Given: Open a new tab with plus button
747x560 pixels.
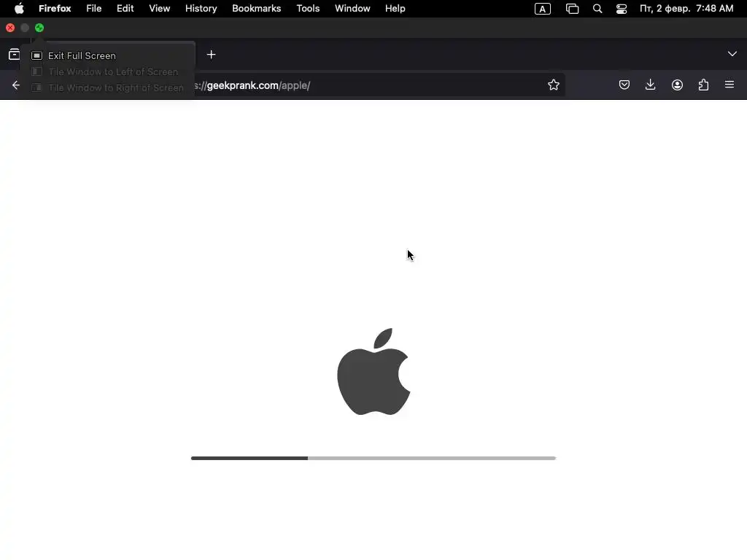Looking at the screenshot, I should point(212,55).
